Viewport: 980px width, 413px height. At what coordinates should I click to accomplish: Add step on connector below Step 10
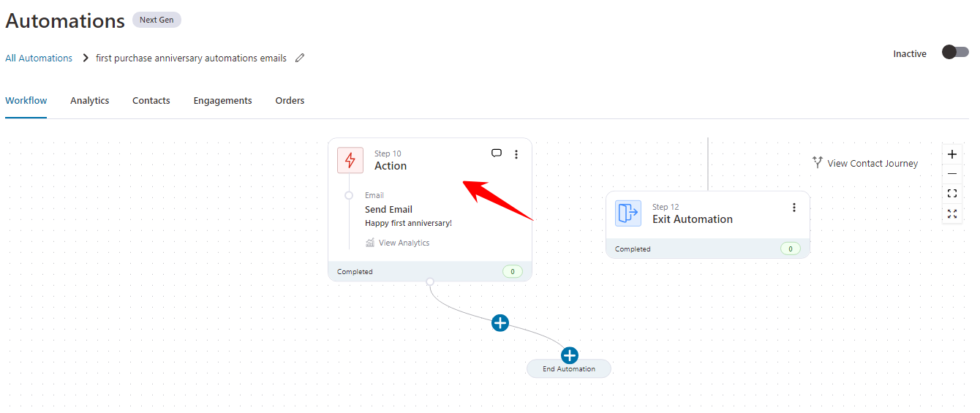(500, 322)
